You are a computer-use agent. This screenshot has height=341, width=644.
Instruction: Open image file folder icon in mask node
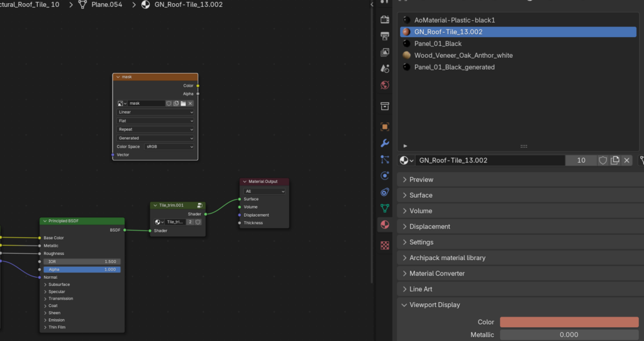183,104
